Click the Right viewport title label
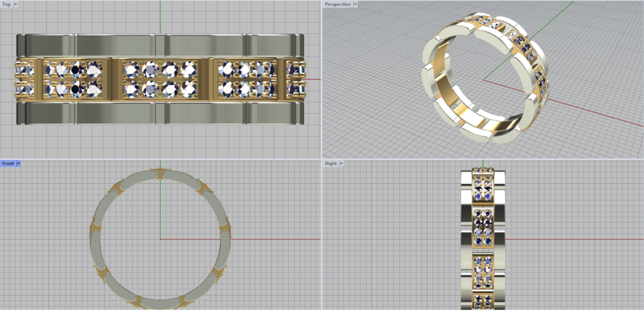The height and width of the screenshot is (311, 644). [x=331, y=164]
